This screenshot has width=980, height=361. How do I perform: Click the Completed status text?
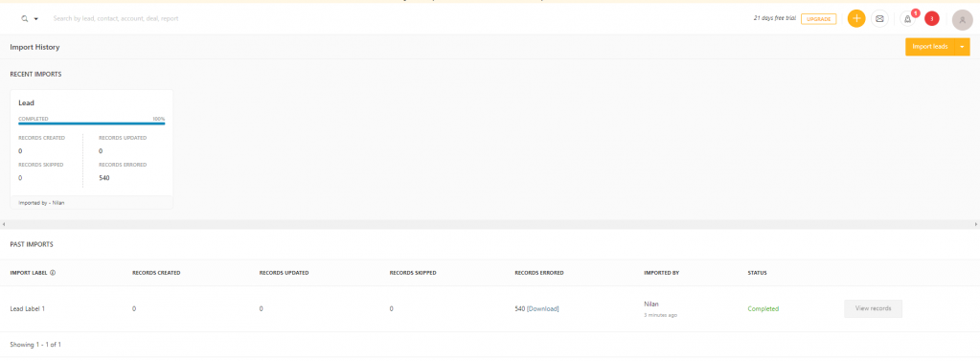[763, 308]
